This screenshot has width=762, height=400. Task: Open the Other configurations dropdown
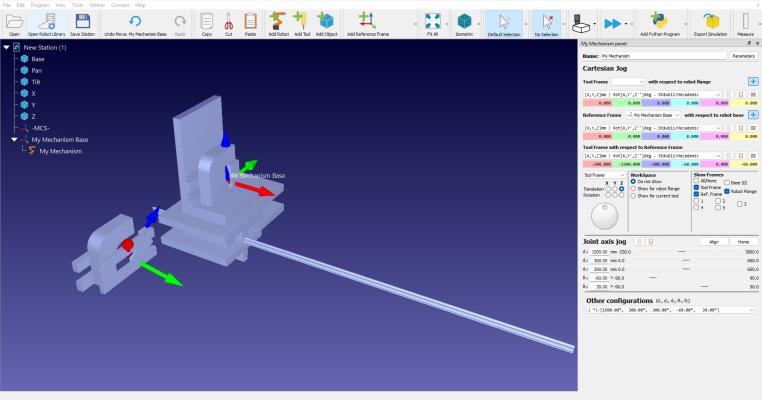tap(670, 310)
